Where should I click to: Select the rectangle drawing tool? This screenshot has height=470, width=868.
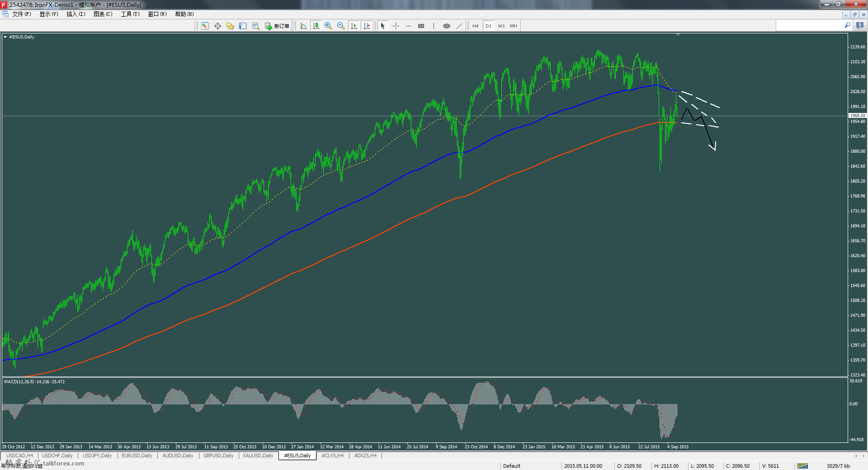point(421,26)
